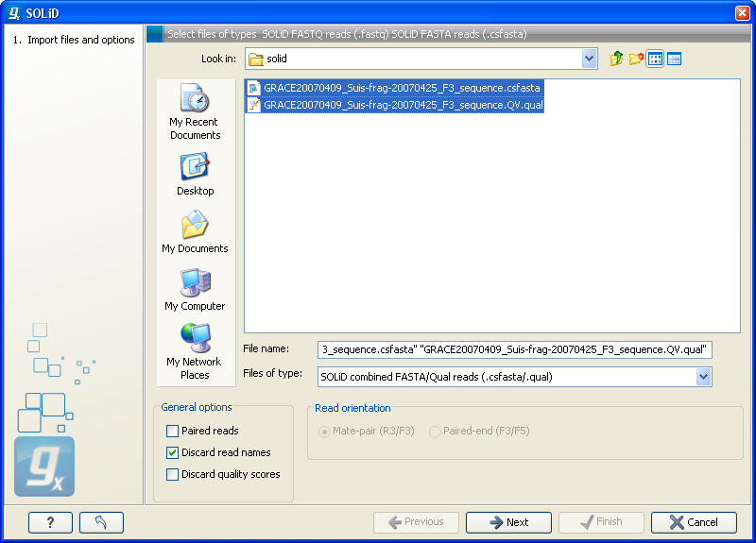Open the Files of type dropdown
Viewport: 756px width, 543px height.
703,377
